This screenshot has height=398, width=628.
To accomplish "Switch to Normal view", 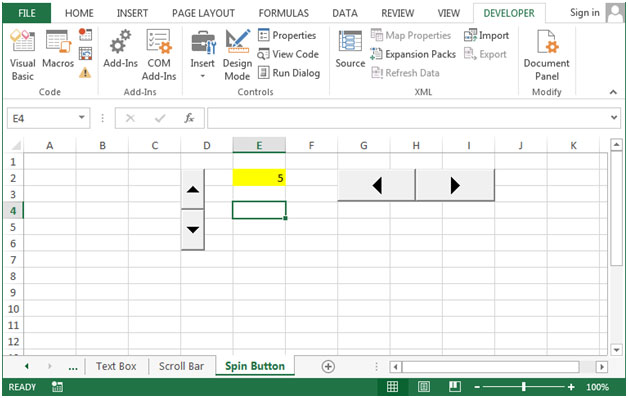I will (392, 387).
